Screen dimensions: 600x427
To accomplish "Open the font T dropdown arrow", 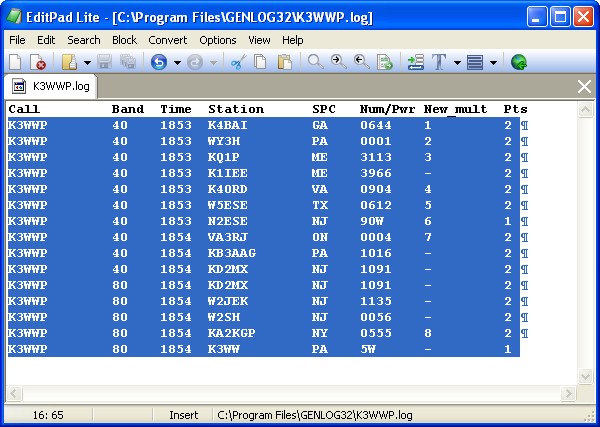I will point(457,62).
